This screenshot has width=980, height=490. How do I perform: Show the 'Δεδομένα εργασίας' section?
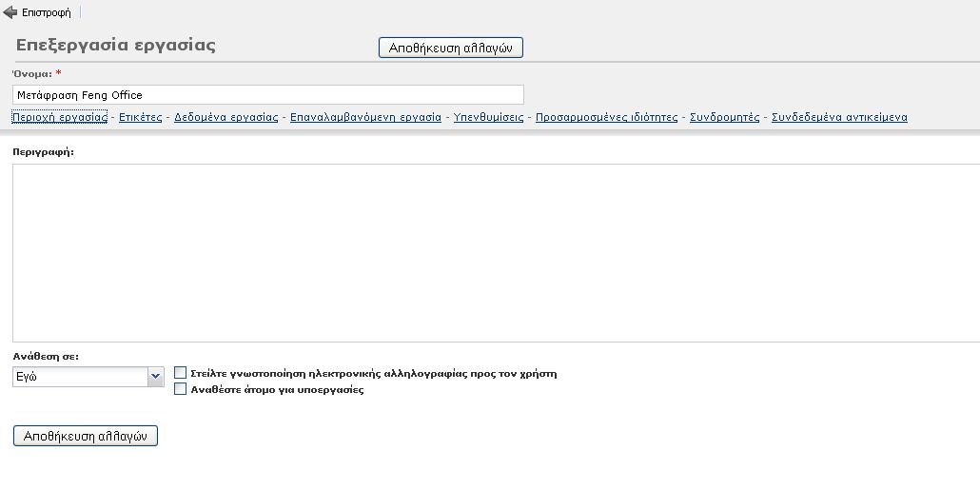[225, 117]
